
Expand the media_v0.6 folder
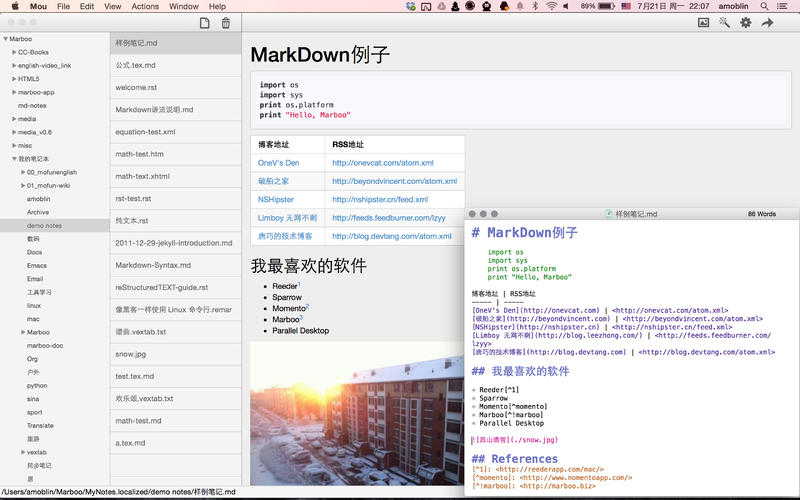point(14,132)
